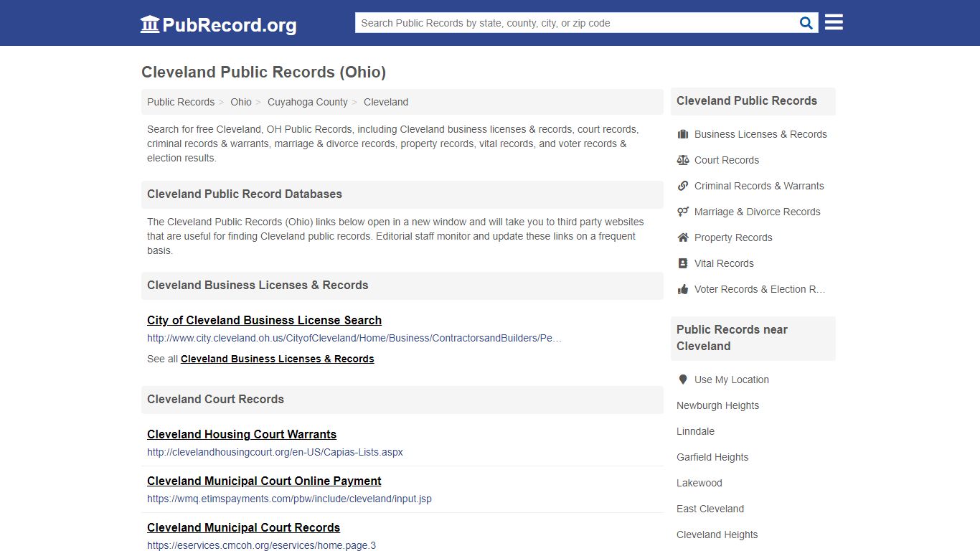Open Newburgh Heights nearby records
The height and width of the screenshot is (551, 980).
(717, 405)
